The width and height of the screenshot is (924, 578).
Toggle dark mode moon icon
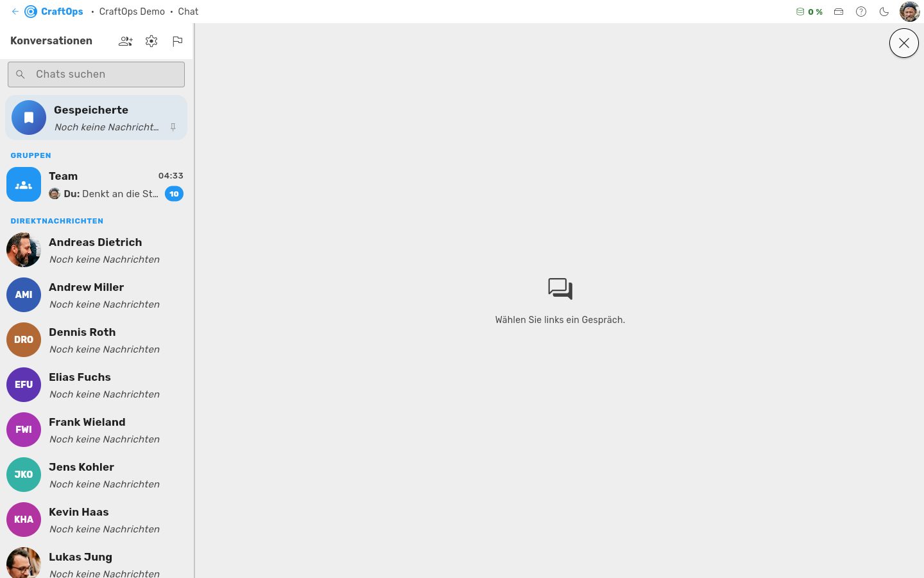pyautogui.click(x=884, y=12)
